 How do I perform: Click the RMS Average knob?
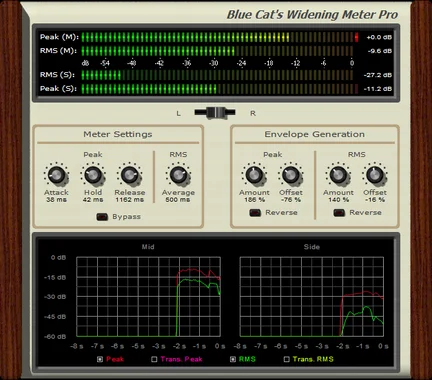click(178, 176)
